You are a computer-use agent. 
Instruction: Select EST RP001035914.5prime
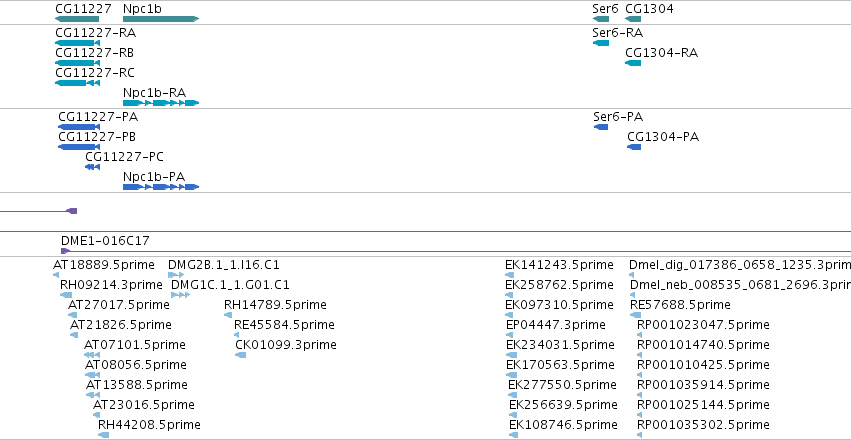click(x=703, y=385)
